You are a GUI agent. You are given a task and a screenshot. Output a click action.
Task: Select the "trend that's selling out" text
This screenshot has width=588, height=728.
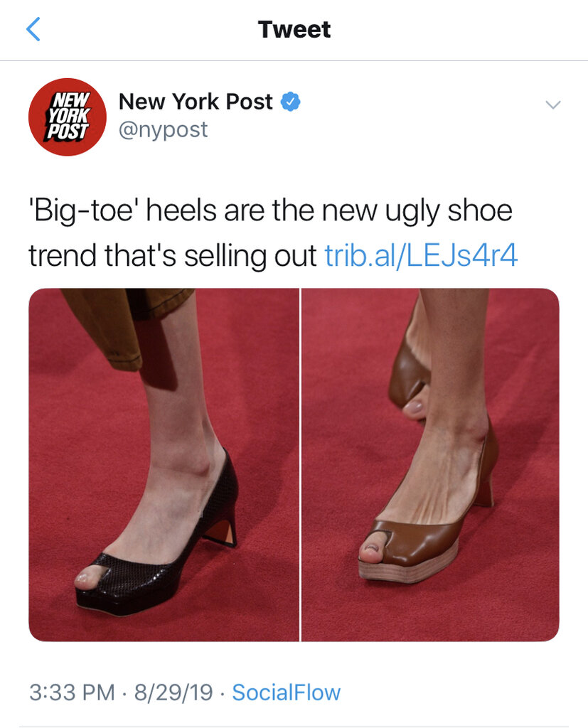tap(173, 255)
